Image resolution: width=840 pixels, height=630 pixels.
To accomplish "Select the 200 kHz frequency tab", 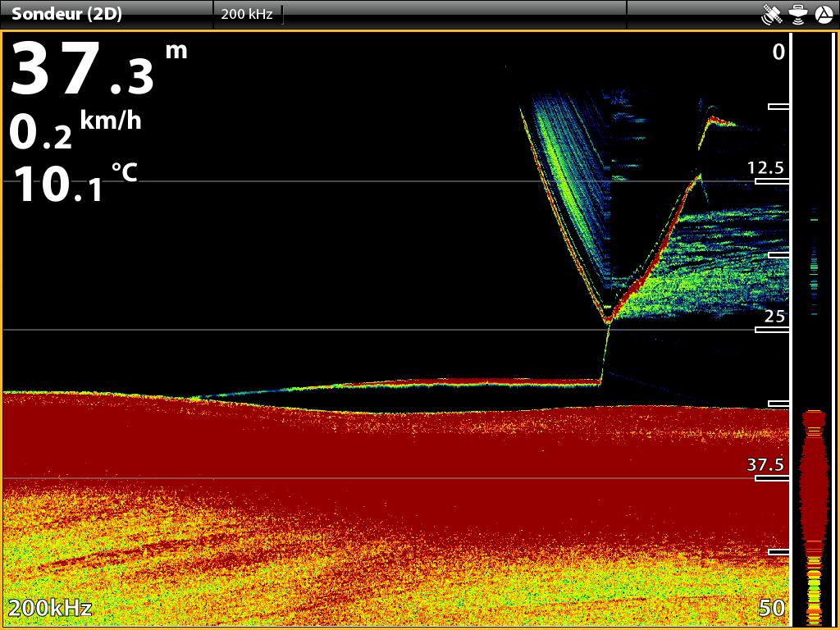I will click(x=247, y=15).
